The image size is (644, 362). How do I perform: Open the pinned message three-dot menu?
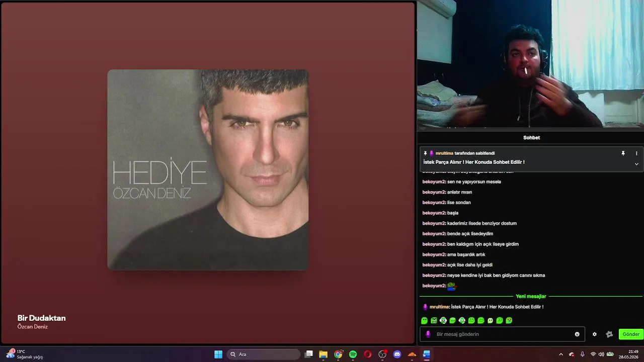pyautogui.click(x=636, y=153)
